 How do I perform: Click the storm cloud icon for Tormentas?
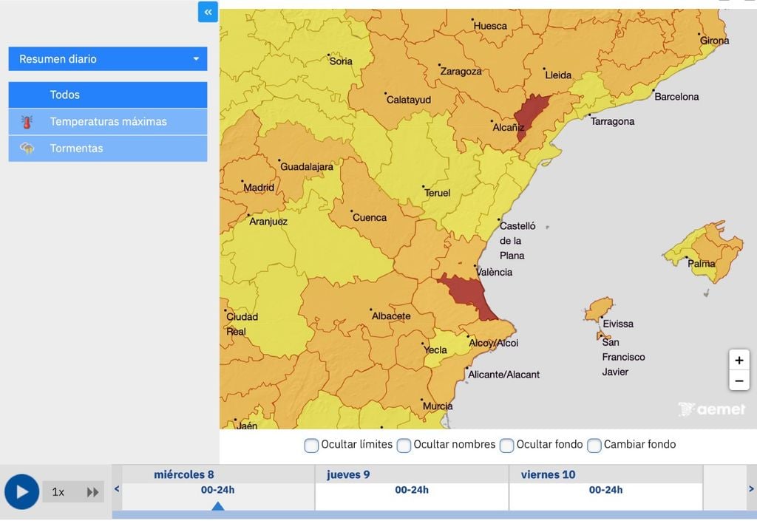(x=27, y=149)
